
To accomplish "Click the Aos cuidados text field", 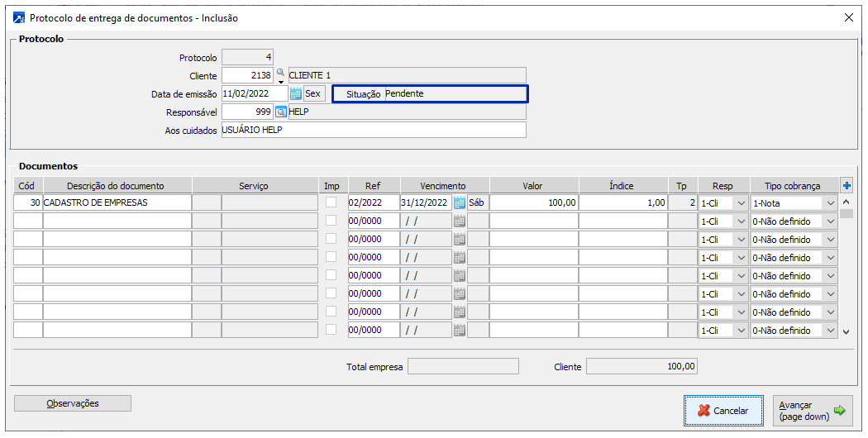I will pyautogui.click(x=374, y=131).
